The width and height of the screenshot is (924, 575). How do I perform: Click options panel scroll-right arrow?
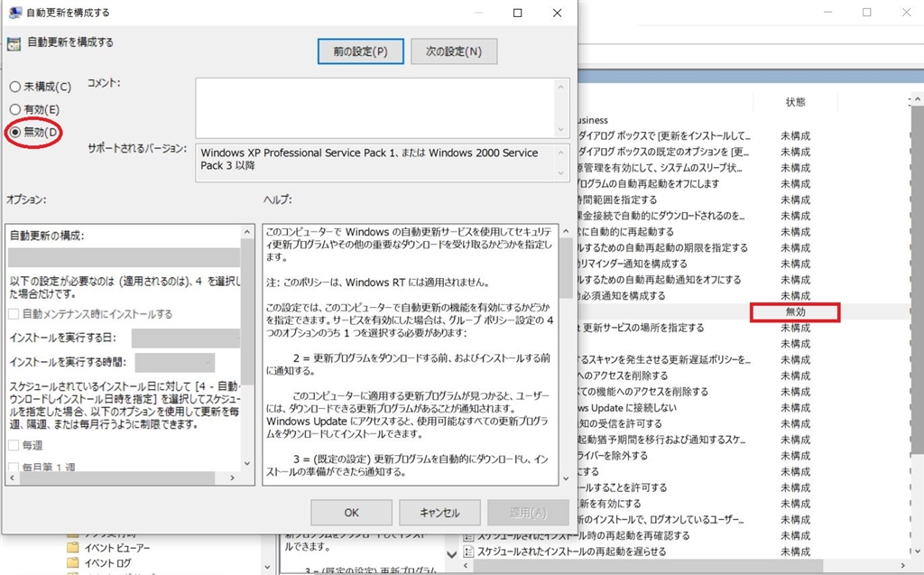(232, 478)
